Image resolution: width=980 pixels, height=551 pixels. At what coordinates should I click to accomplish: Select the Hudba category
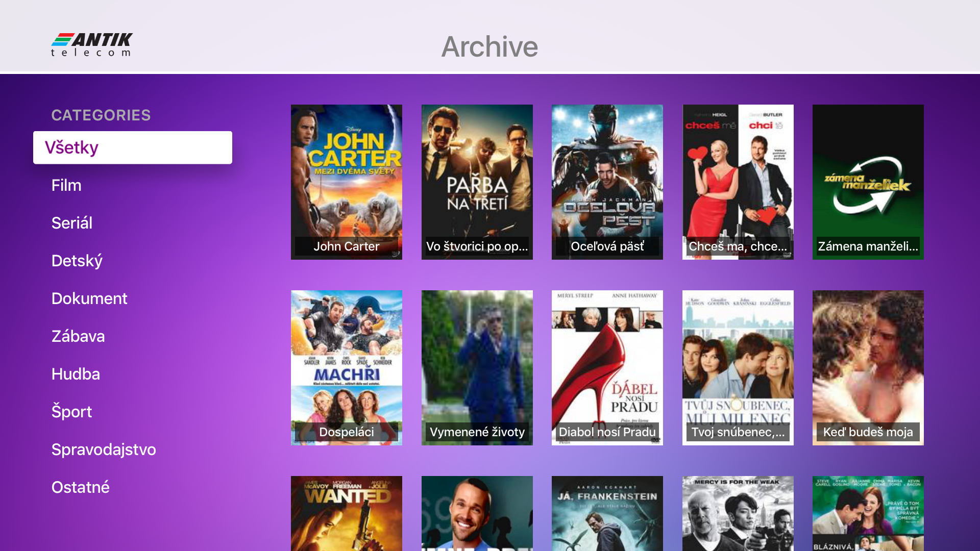coord(76,374)
